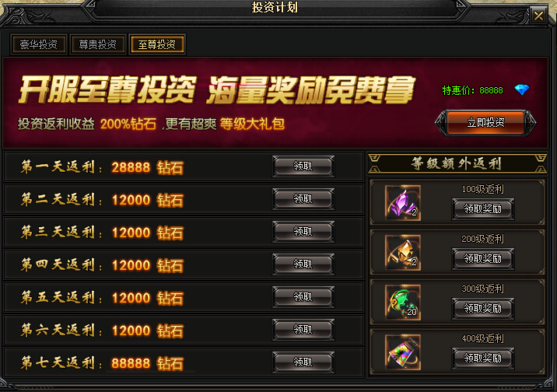Click the purple crystal reward icon
The height and width of the screenshot is (392, 557).
point(403,203)
